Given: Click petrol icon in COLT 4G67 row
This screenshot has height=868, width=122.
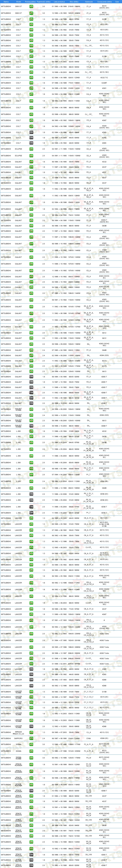Looking at the screenshot, I should pyautogui.click(x=31, y=120).
